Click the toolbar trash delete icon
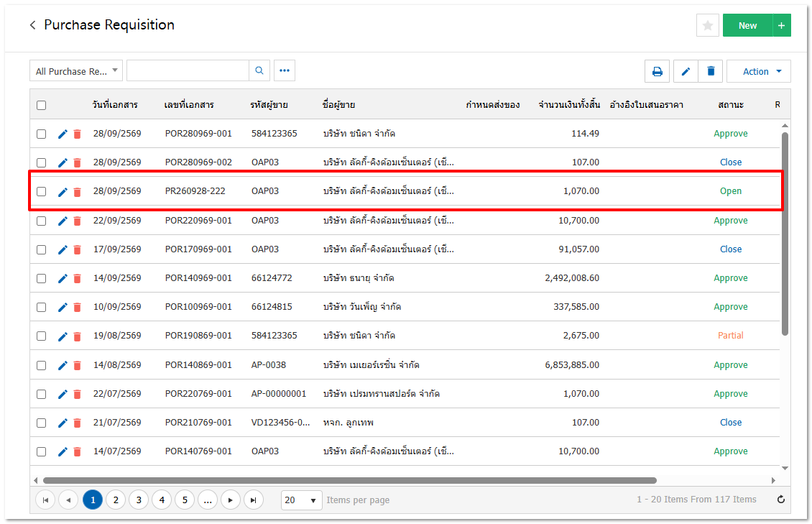This screenshot has width=812, height=524. 711,71
